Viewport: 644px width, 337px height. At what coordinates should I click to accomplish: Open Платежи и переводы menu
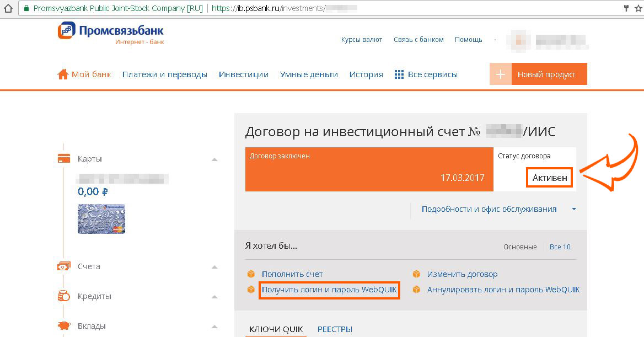(165, 74)
